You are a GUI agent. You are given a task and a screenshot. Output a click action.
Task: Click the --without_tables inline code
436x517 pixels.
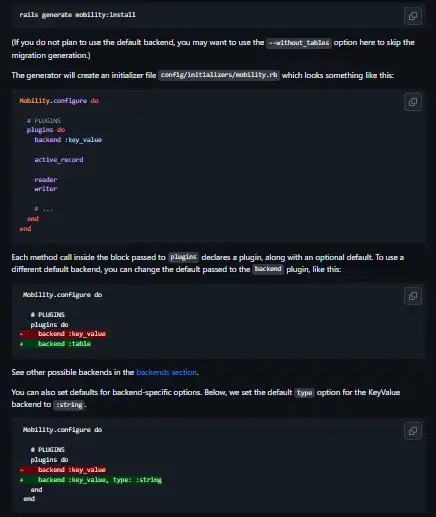coord(299,43)
